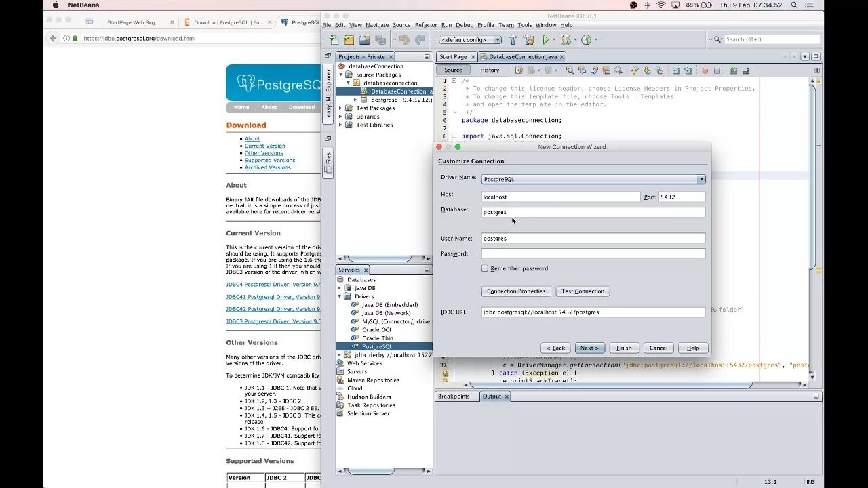Click the Host input field
The height and width of the screenshot is (488, 868).
pyautogui.click(x=561, y=197)
